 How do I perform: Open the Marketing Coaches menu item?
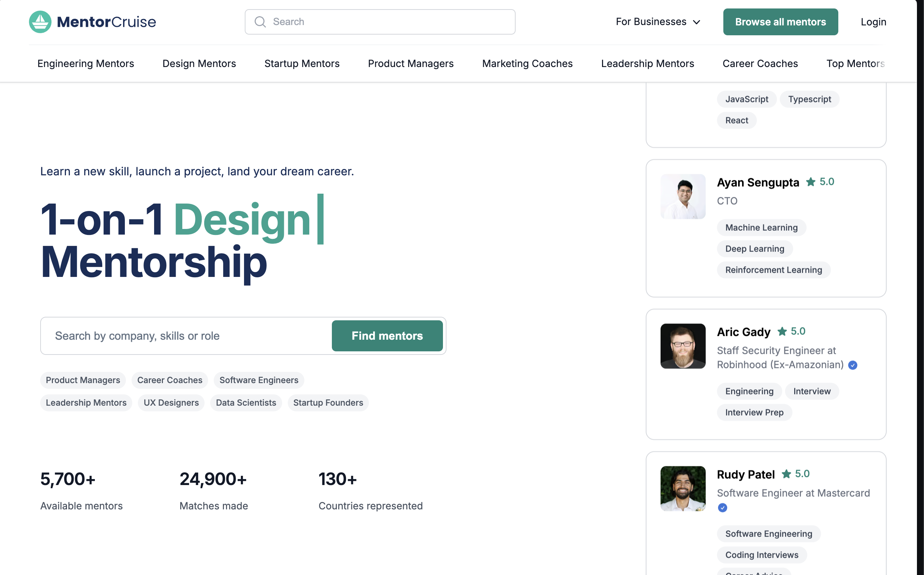click(x=527, y=63)
